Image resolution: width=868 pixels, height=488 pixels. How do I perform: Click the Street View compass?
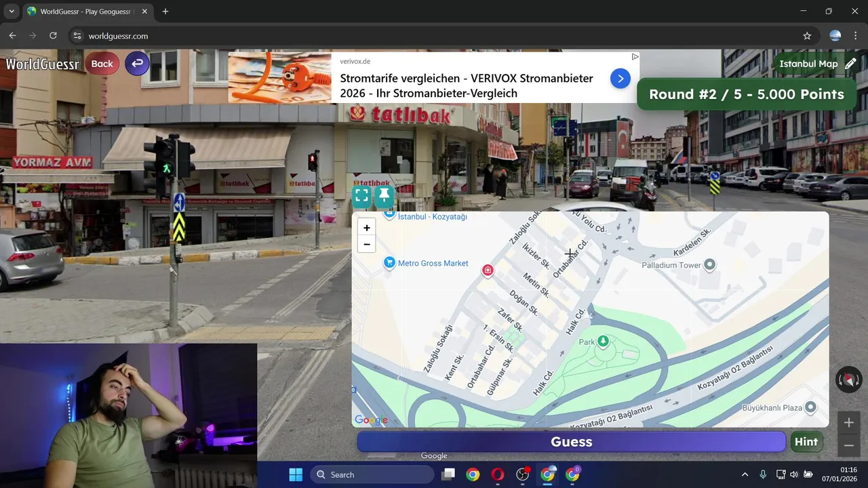848,380
